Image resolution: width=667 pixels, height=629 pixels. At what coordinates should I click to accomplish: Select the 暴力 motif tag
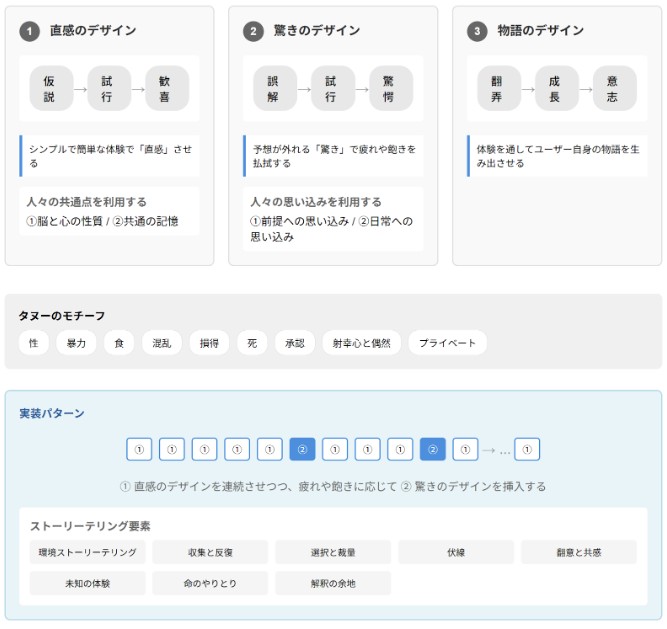tap(76, 343)
